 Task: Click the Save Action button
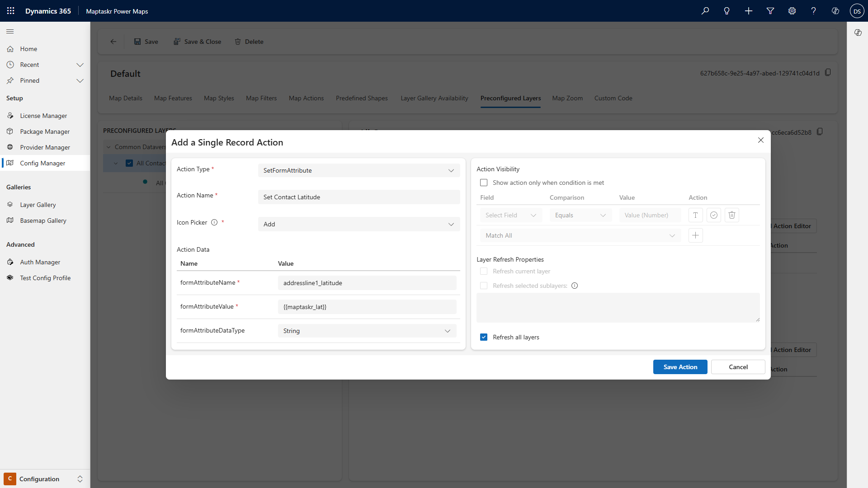[x=680, y=367]
